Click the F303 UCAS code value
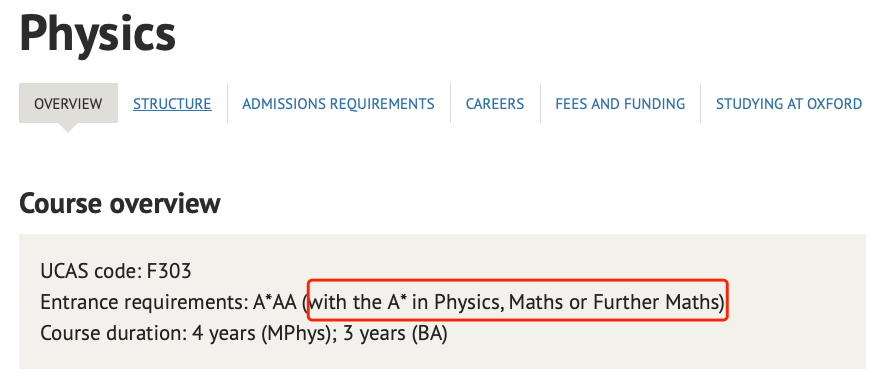 pos(169,271)
